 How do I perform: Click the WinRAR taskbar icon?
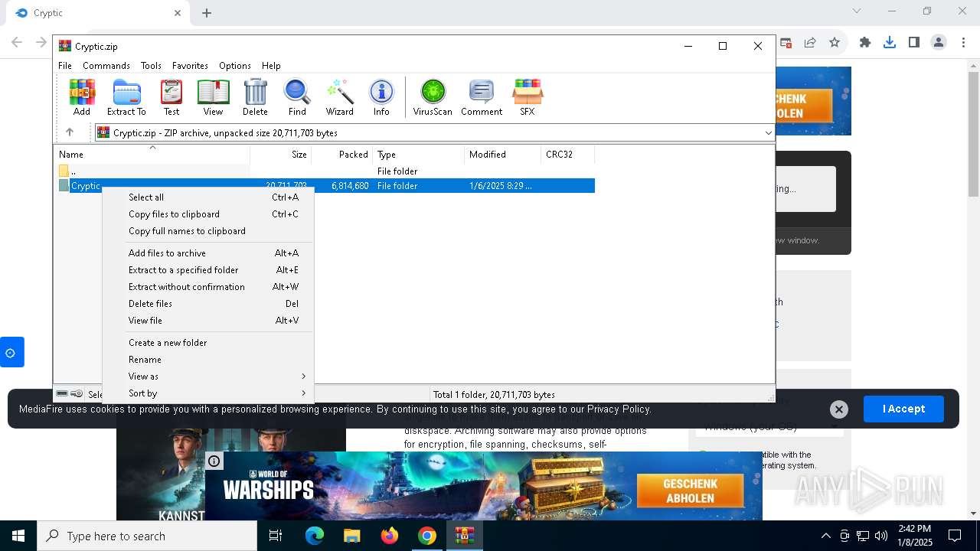tap(465, 536)
